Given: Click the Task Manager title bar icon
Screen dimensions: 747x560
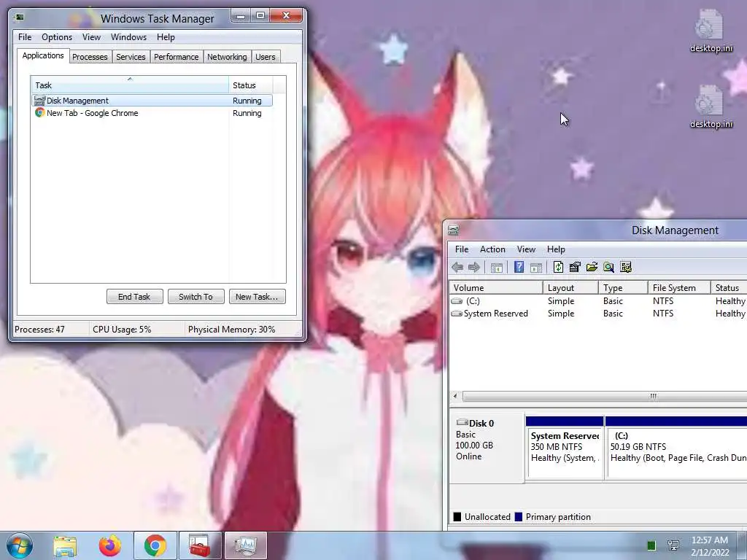Looking at the screenshot, I should (20, 18).
